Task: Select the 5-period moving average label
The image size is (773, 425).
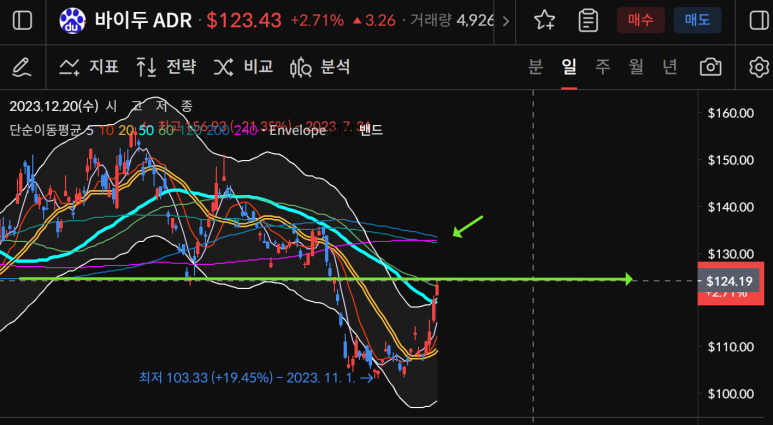Action: click(90, 131)
